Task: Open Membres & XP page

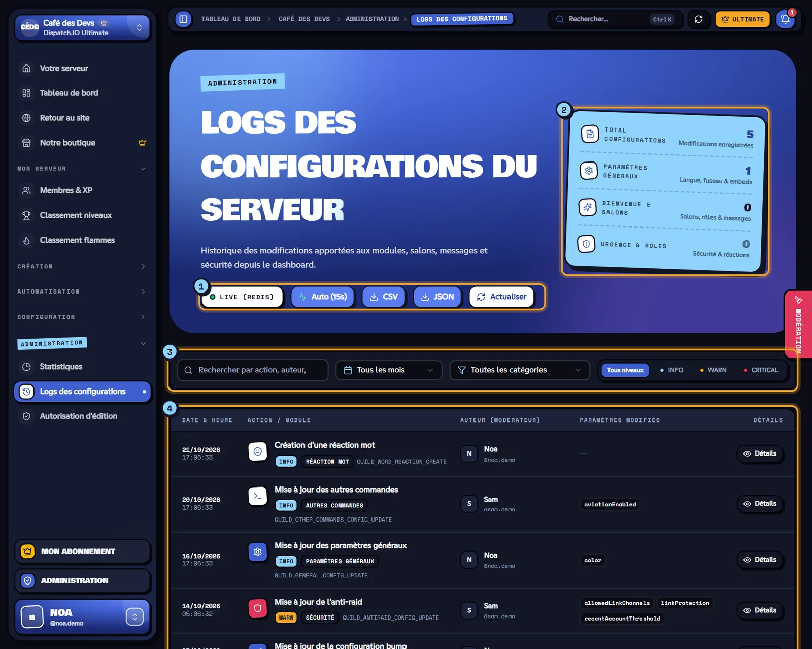Action: point(82,190)
